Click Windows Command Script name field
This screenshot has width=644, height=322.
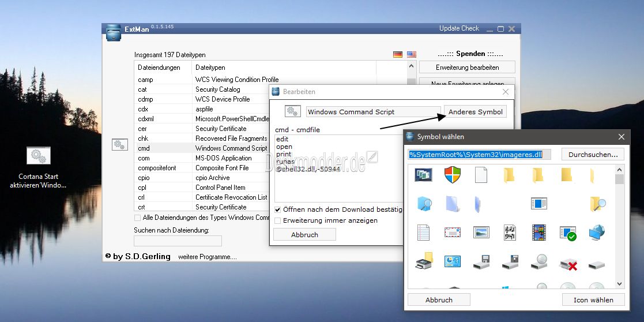[374, 111]
